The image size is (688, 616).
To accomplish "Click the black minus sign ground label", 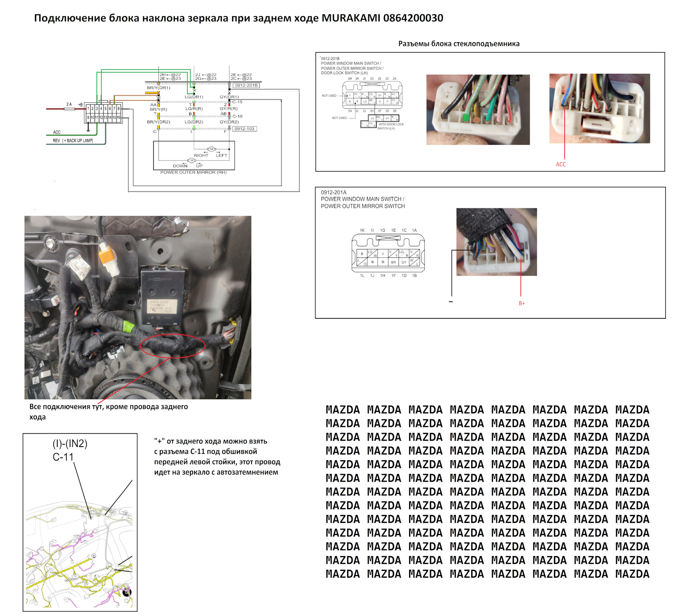I will click(451, 302).
